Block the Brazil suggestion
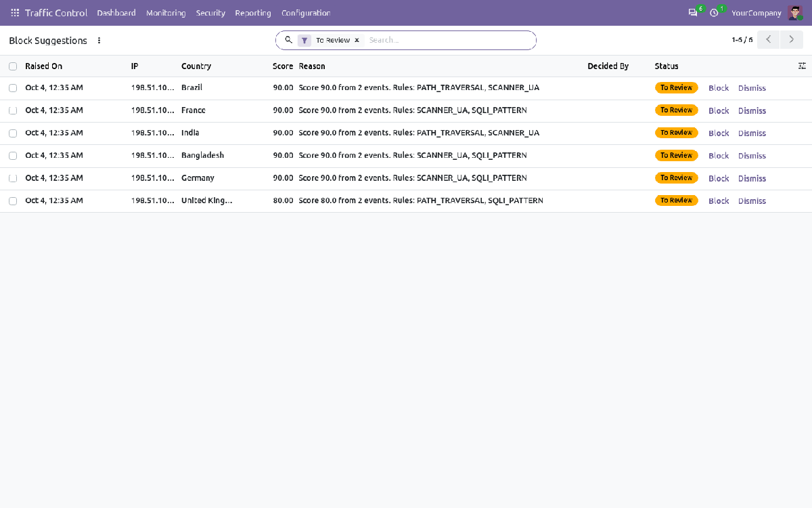Image resolution: width=812 pixels, height=508 pixels. pyautogui.click(x=719, y=88)
